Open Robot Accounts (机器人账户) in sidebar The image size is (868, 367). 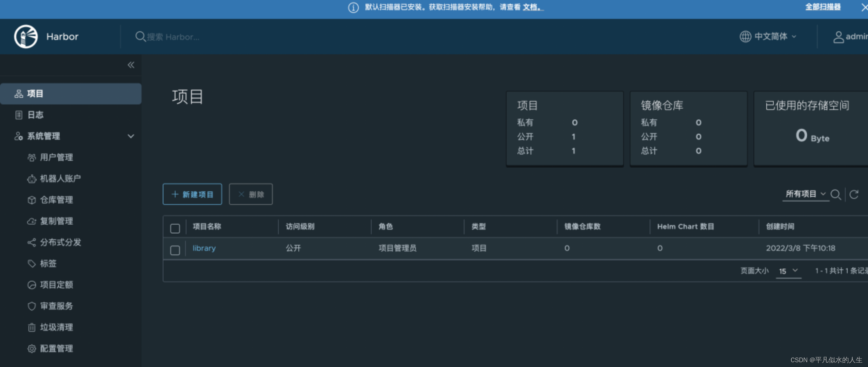[60, 178]
